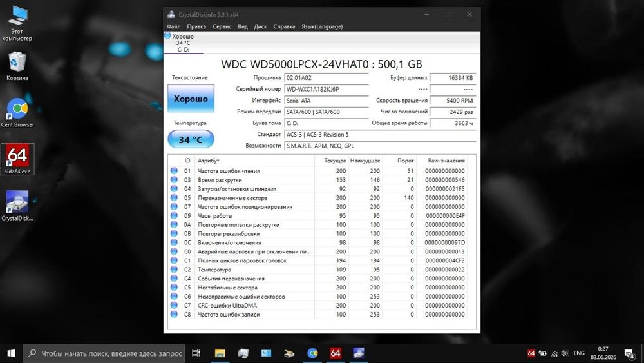Image resolution: width=644 pixels, height=363 pixels.
Task: Click the AIDA64 system tray icon
Action: coord(531,353)
